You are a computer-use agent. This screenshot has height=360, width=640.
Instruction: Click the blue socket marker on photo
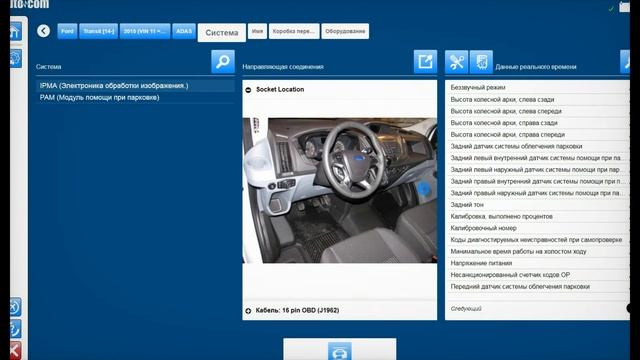[x=424, y=189]
